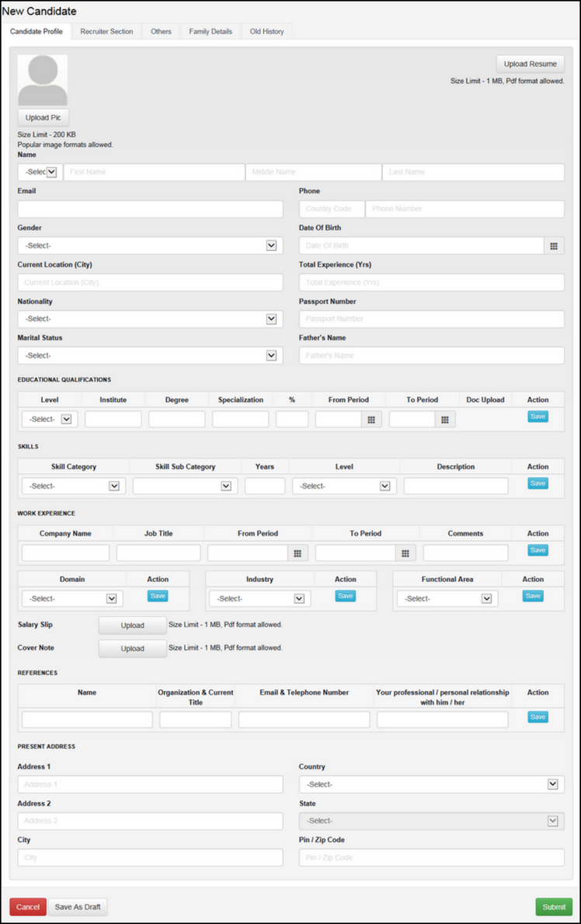Switch to the Candidate Profile tab
Image resolution: width=581 pixels, height=924 pixels.
pos(37,31)
